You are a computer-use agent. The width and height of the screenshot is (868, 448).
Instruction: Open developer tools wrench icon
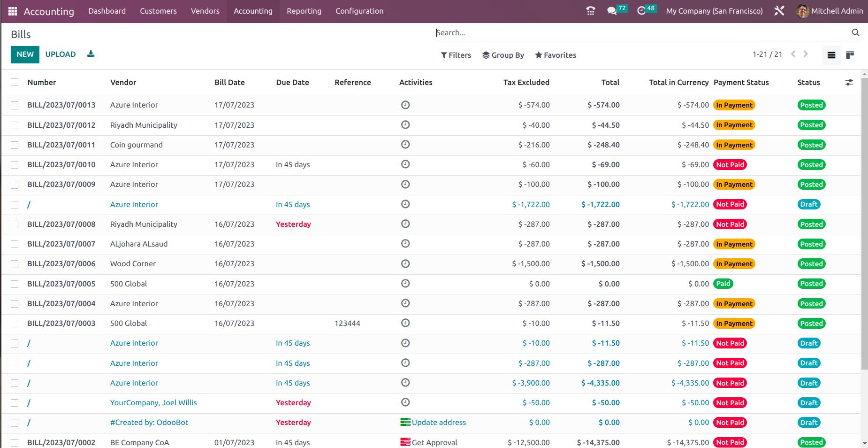(780, 11)
